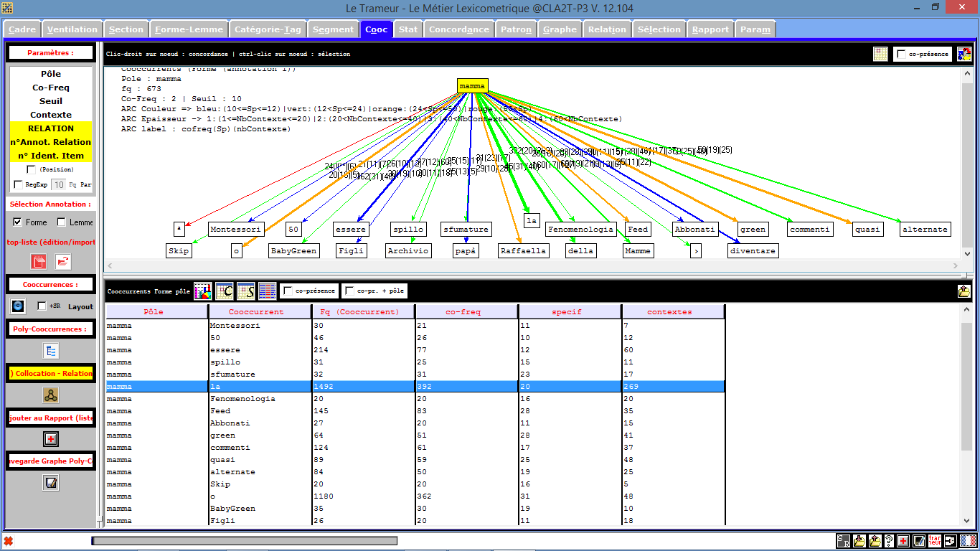Click the blue disc Cooccurrences icon

point(19,306)
